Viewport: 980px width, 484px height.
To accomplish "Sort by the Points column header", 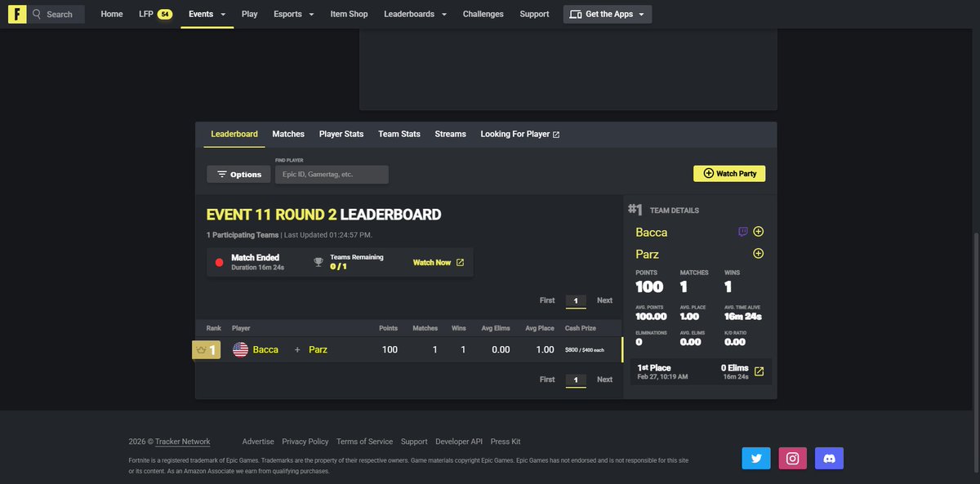I will pyautogui.click(x=388, y=328).
